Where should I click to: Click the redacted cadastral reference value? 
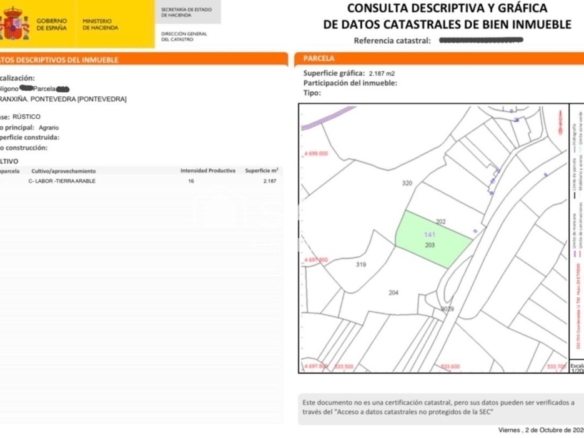pyautogui.click(x=481, y=40)
